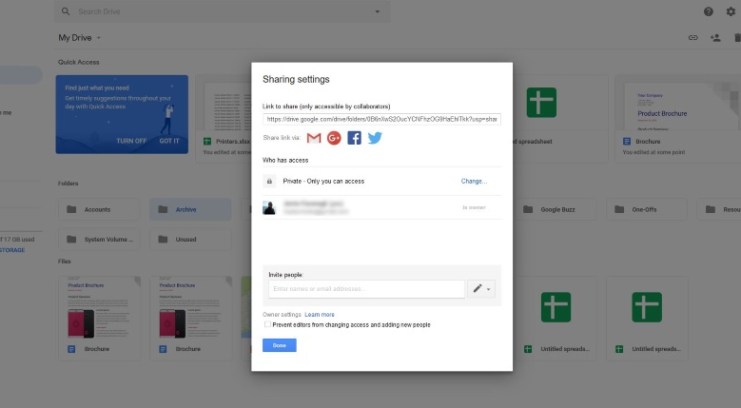Click the get shareable link icon
This screenshot has height=408, width=741.
coord(692,38)
